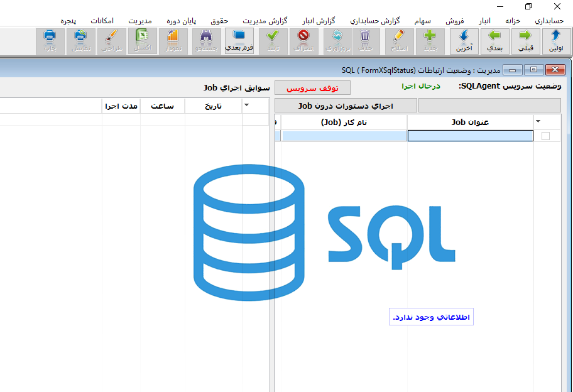Click the empty عنوان Job cell
573x392 pixels.
[x=471, y=136]
